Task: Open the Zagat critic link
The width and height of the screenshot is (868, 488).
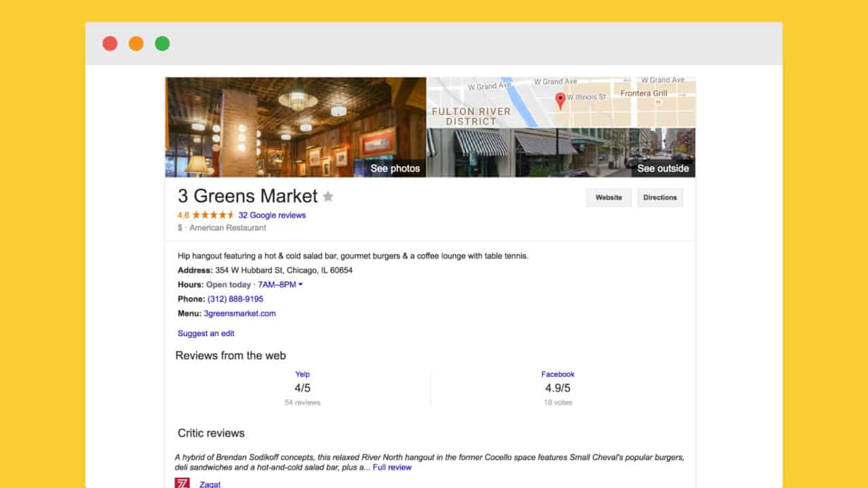Action: tap(210, 485)
